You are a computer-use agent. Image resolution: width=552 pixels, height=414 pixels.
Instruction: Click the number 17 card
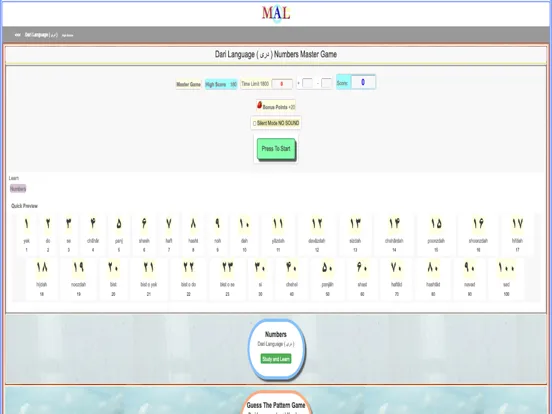(518, 234)
